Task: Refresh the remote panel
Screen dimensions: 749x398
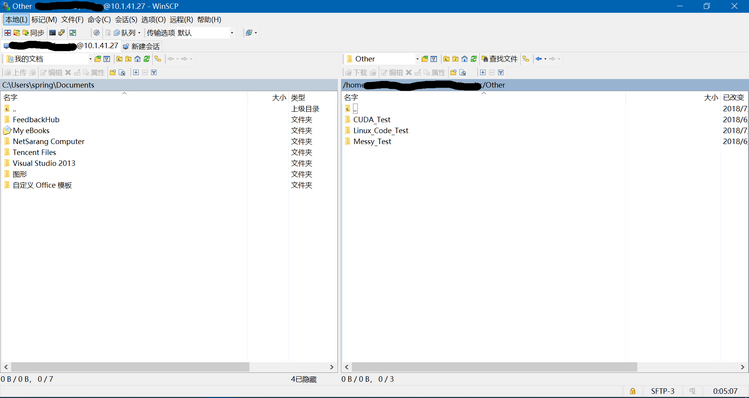Action: pos(473,59)
